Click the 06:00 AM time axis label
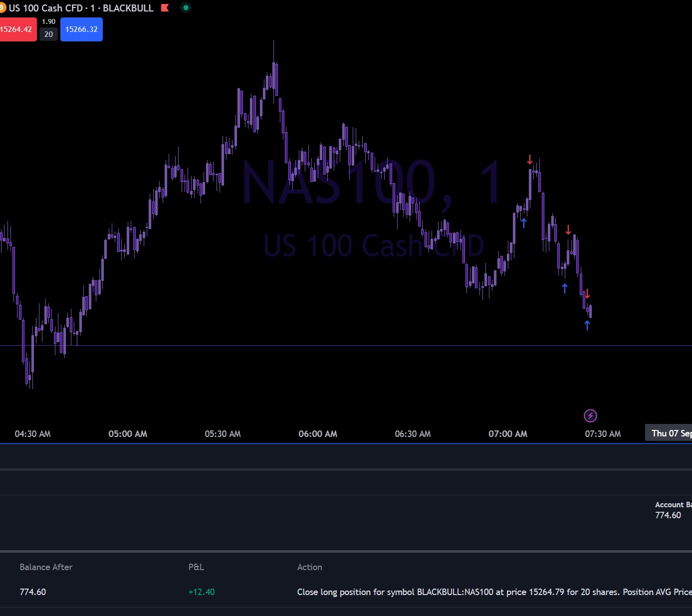The height and width of the screenshot is (616, 692). coord(318,434)
